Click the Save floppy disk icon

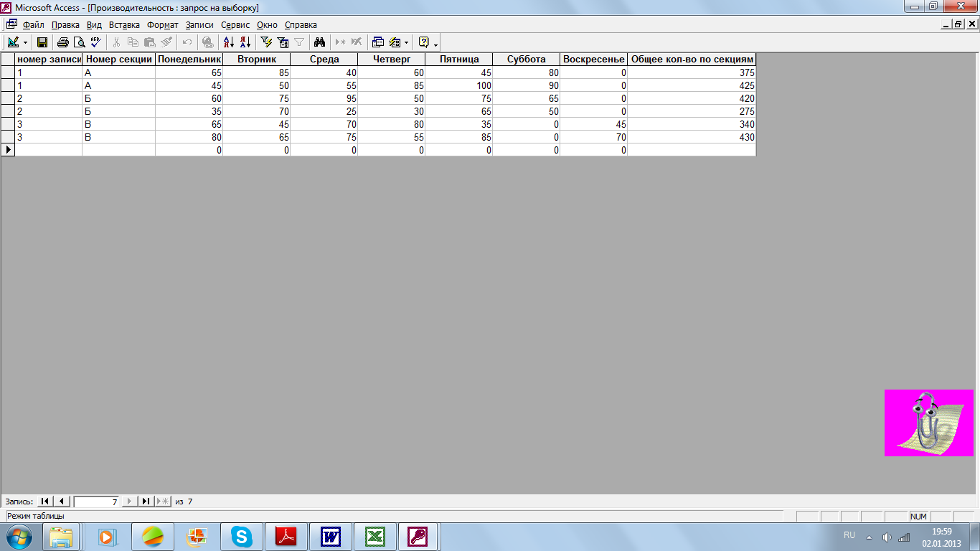[42, 42]
